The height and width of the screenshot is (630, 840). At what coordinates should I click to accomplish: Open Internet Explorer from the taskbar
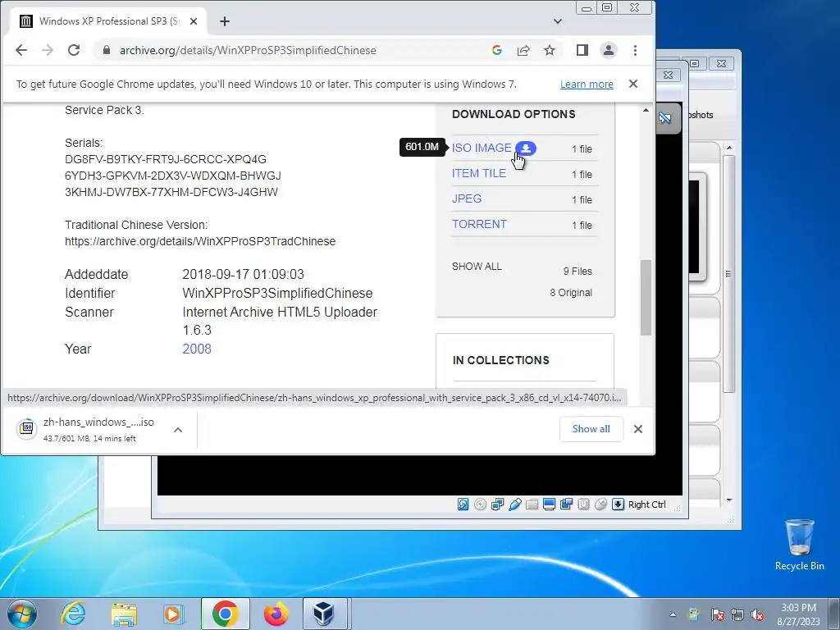click(73, 614)
